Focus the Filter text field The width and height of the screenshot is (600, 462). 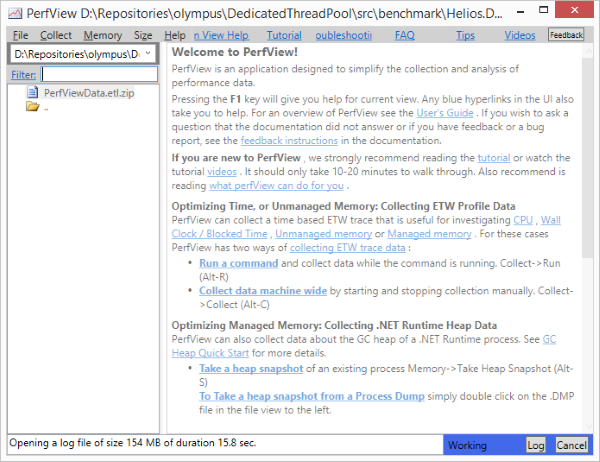(99, 74)
